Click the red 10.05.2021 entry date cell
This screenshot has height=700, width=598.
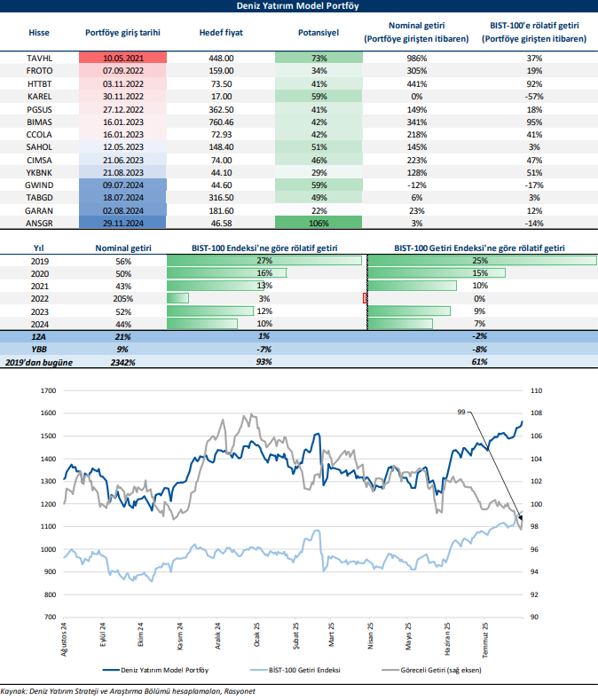point(122,57)
